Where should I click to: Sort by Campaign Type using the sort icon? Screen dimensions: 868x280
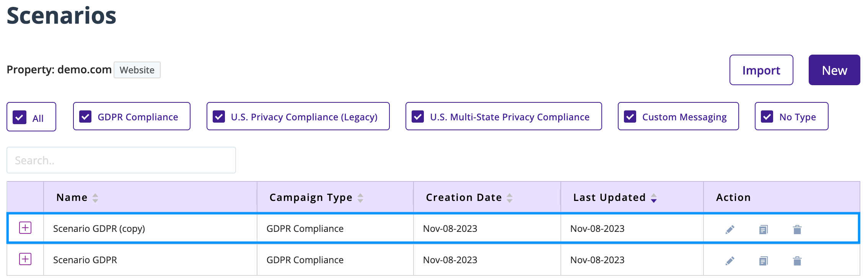[x=360, y=197]
